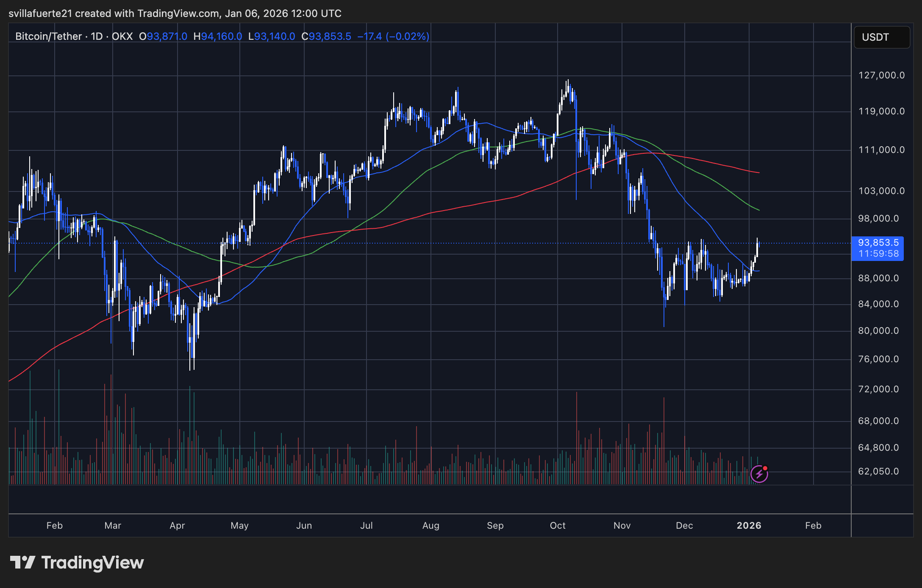Click the change value −17.4 (−0.02%)

pyautogui.click(x=393, y=36)
